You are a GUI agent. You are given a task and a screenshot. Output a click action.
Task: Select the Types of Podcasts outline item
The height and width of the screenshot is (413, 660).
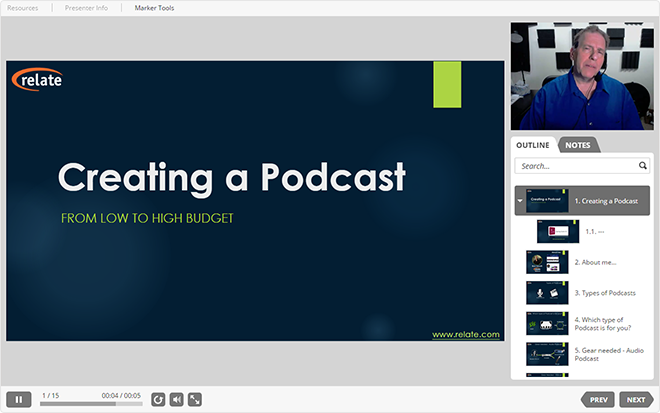[x=605, y=293]
